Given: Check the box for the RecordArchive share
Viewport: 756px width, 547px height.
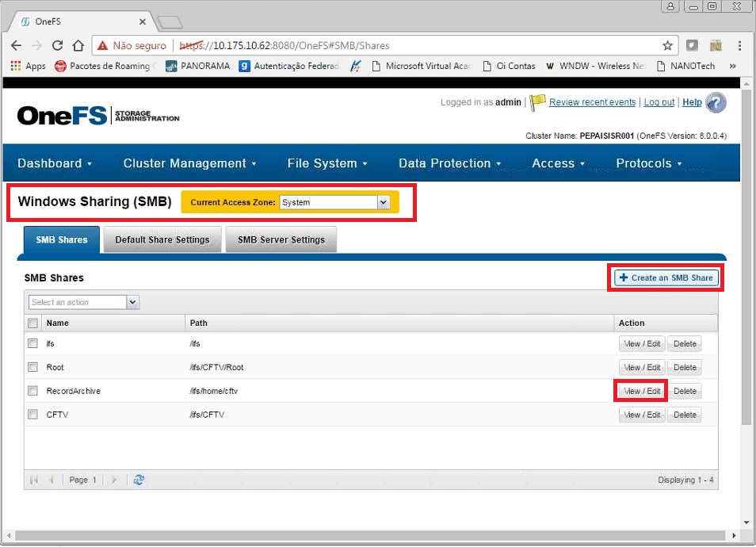Looking at the screenshot, I should tap(32, 390).
